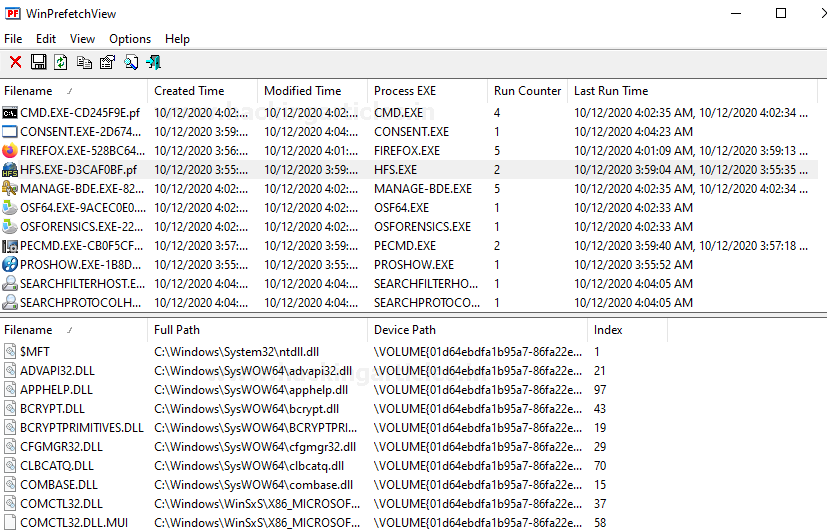The height and width of the screenshot is (532, 827).
Task: Select the HFS.EXE-D3CAF0BF.pf filename
Action: coord(79,170)
